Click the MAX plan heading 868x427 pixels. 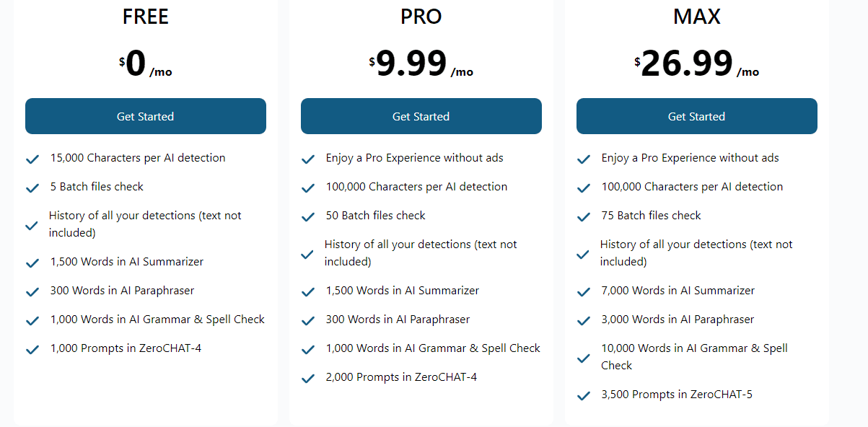(697, 17)
